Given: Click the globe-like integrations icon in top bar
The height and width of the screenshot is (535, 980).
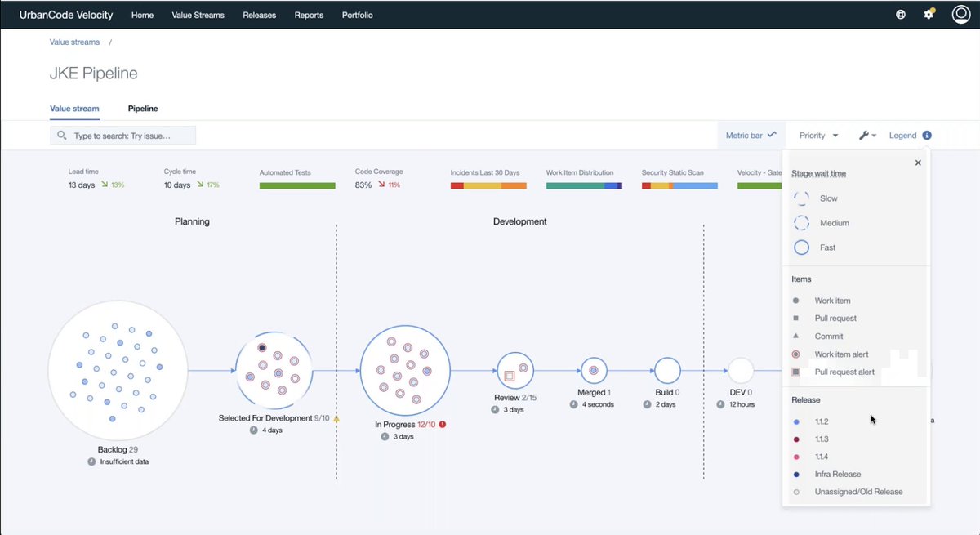Looking at the screenshot, I should click(901, 14).
